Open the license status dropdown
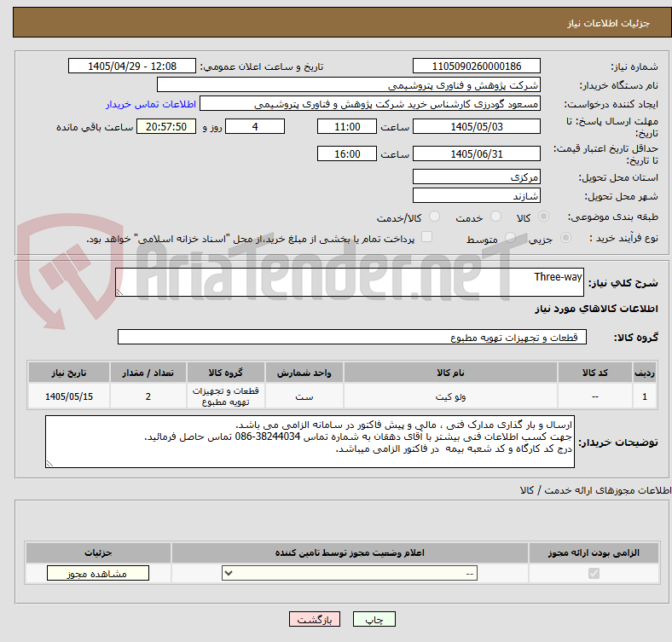This screenshot has height=642, width=672. tap(350, 574)
